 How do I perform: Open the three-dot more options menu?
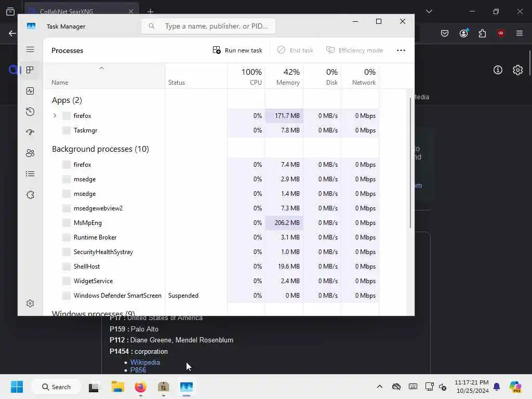pos(401,50)
